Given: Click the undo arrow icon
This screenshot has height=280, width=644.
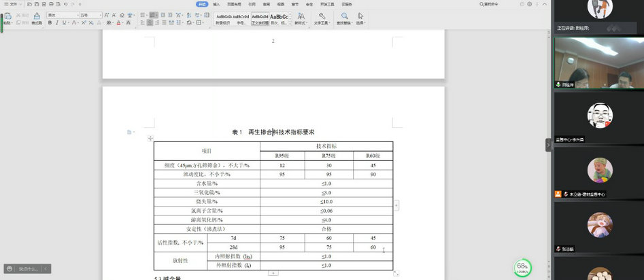Looking at the screenshot, I should 66,4.
